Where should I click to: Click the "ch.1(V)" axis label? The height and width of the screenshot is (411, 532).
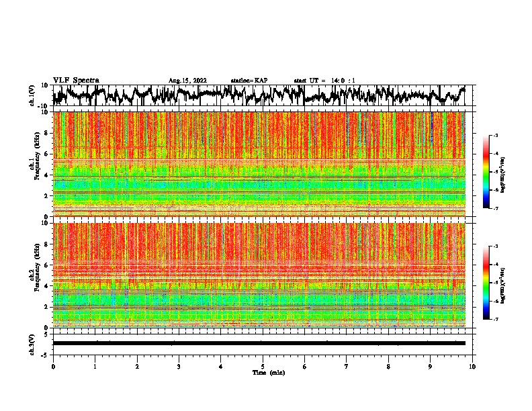[x=32, y=95]
